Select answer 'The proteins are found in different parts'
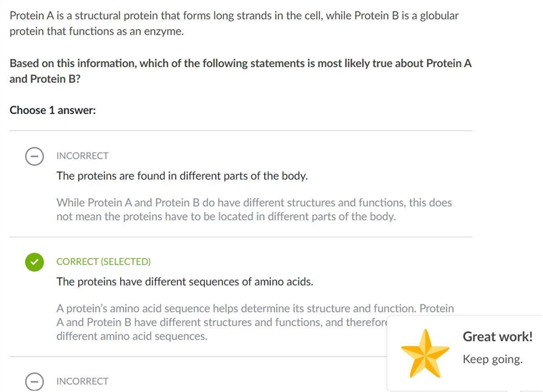This screenshot has height=392, width=543. coord(182,176)
